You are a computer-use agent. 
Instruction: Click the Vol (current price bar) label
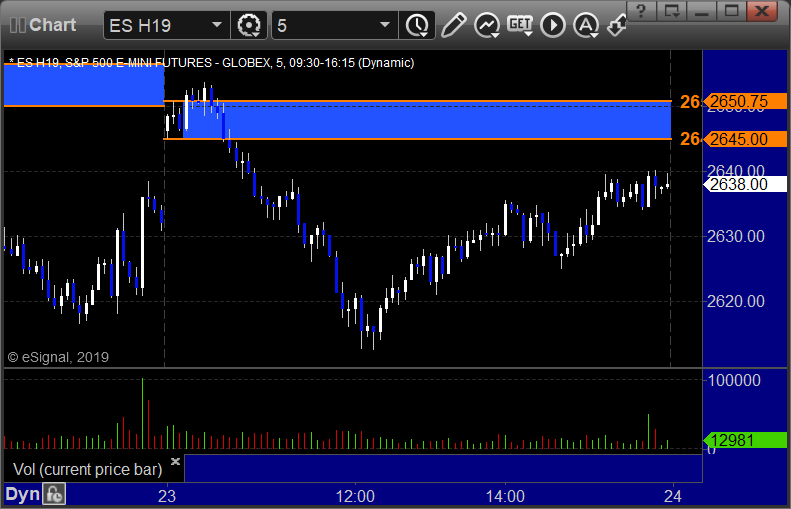click(87, 469)
